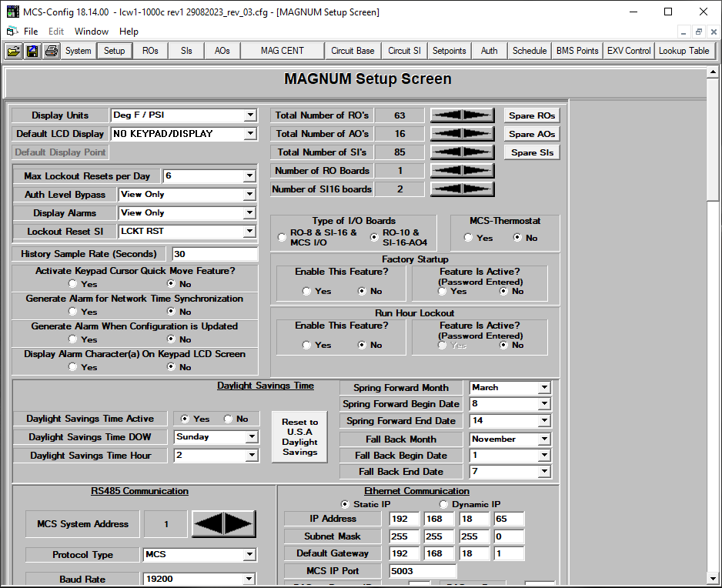Viewport: 722px width, 588px height.
Task: Click the vertical scrollbar down arrow
Action: [713, 578]
